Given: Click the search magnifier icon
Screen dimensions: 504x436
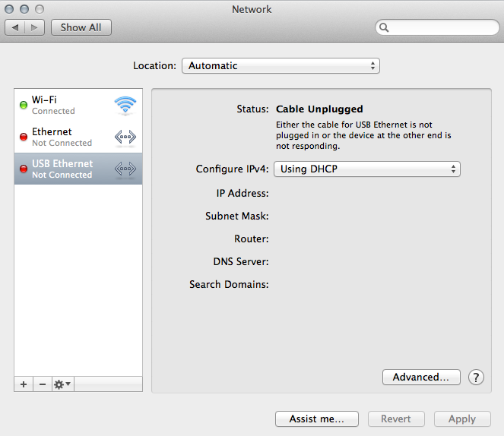Looking at the screenshot, I should point(384,27).
